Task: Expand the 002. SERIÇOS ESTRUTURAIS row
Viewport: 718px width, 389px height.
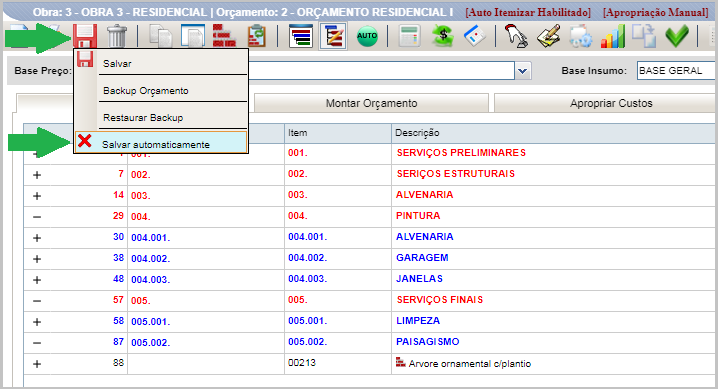Action: pyautogui.click(x=37, y=175)
